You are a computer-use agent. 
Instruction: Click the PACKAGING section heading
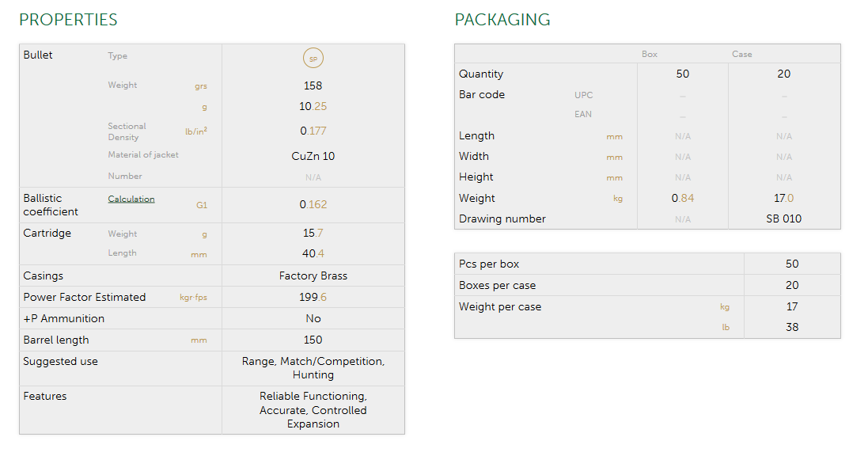[x=502, y=20]
